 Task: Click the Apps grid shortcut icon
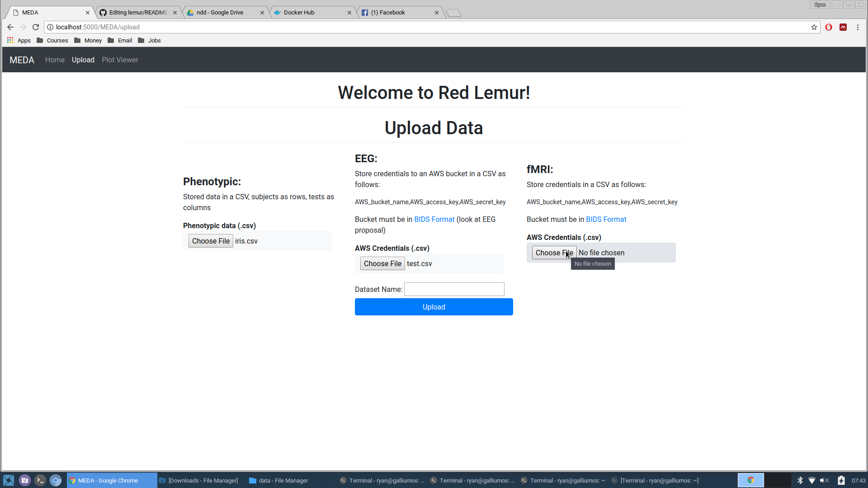point(10,40)
